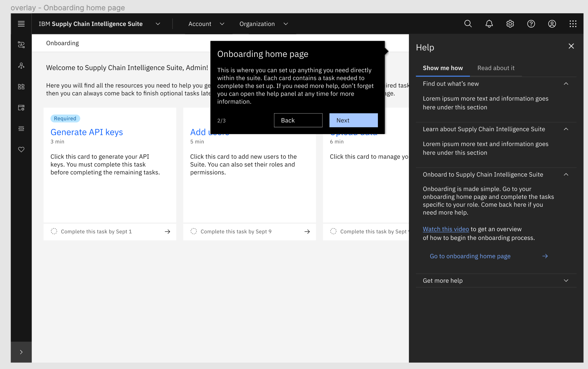The height and width of the screenshot is (369, 588).
Task: Click the Back button in the overlay
Action: pyautogui.click(x=298, y=120)
